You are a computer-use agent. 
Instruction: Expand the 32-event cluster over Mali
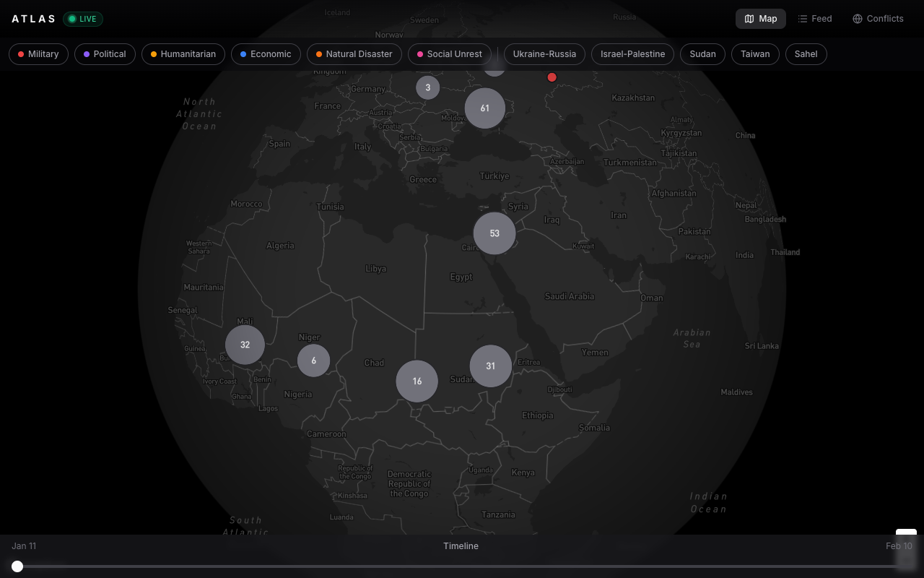pos(245,345)
